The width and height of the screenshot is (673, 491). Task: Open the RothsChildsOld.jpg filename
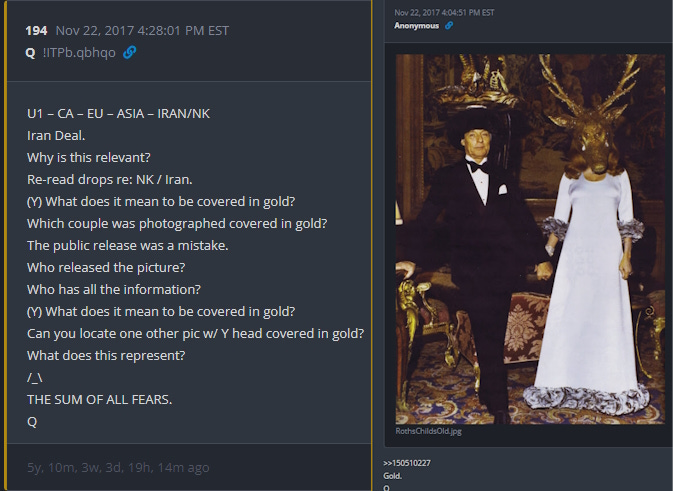428,431
